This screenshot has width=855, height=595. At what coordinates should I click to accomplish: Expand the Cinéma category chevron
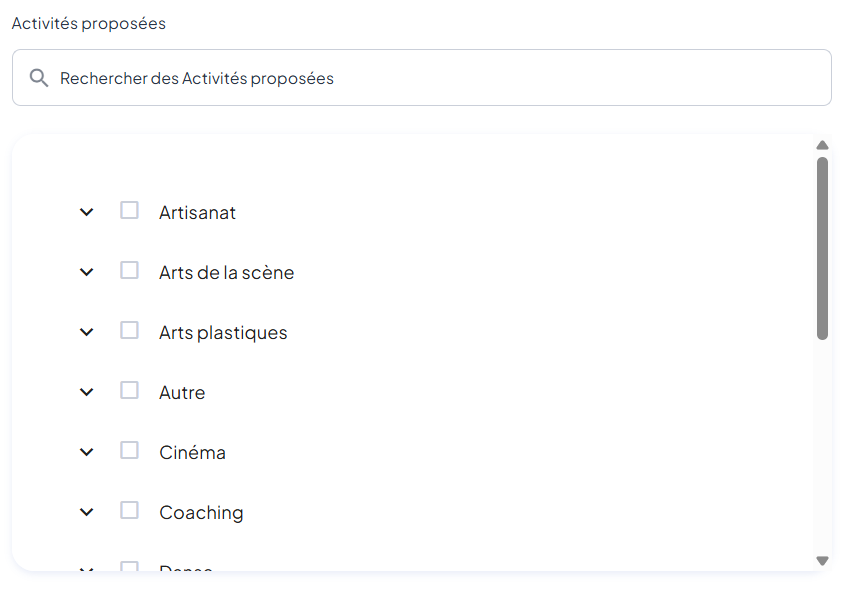point(87,452)
